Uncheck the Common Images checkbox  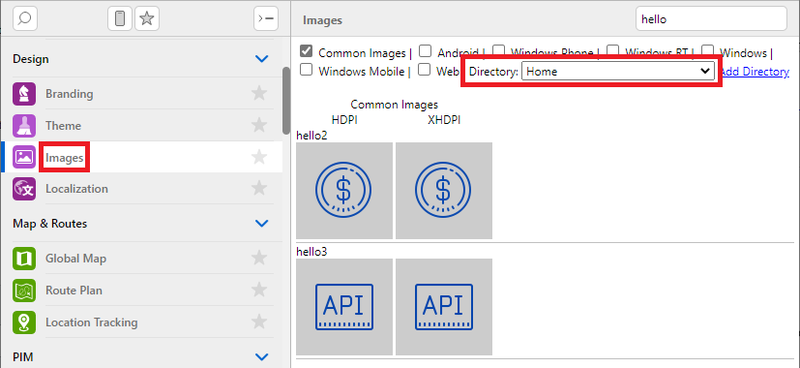306,51
